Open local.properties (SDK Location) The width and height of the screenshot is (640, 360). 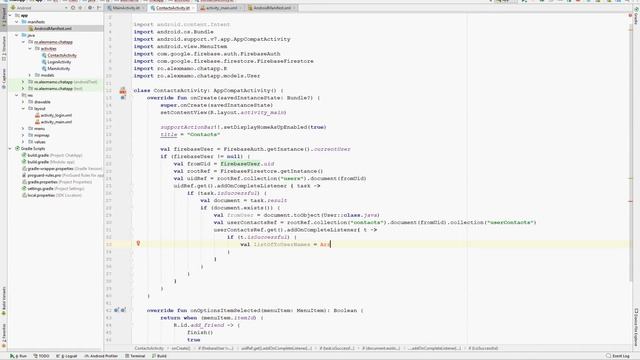click(x=52, y=195)
